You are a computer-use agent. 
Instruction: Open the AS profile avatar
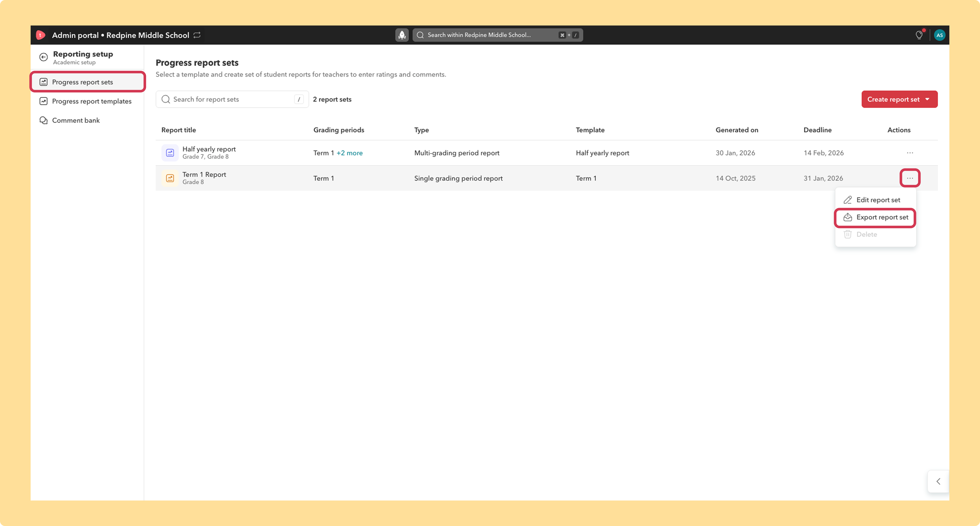click(939, 35)
